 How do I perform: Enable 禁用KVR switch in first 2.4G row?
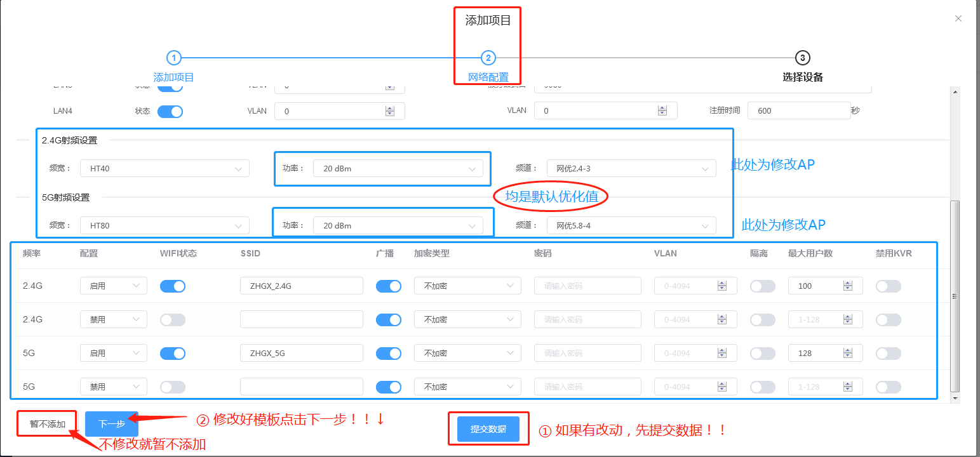(x=888, y=286)
